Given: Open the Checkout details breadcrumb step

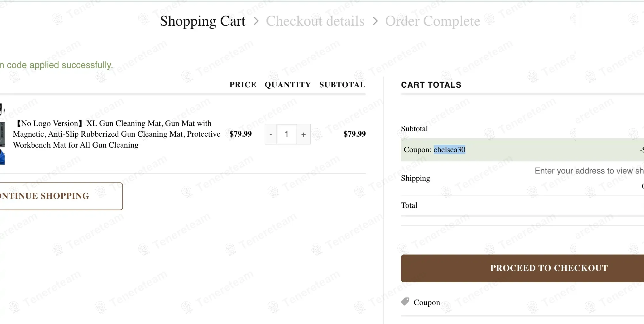Looking at the screenshot, I should (315, 21).
